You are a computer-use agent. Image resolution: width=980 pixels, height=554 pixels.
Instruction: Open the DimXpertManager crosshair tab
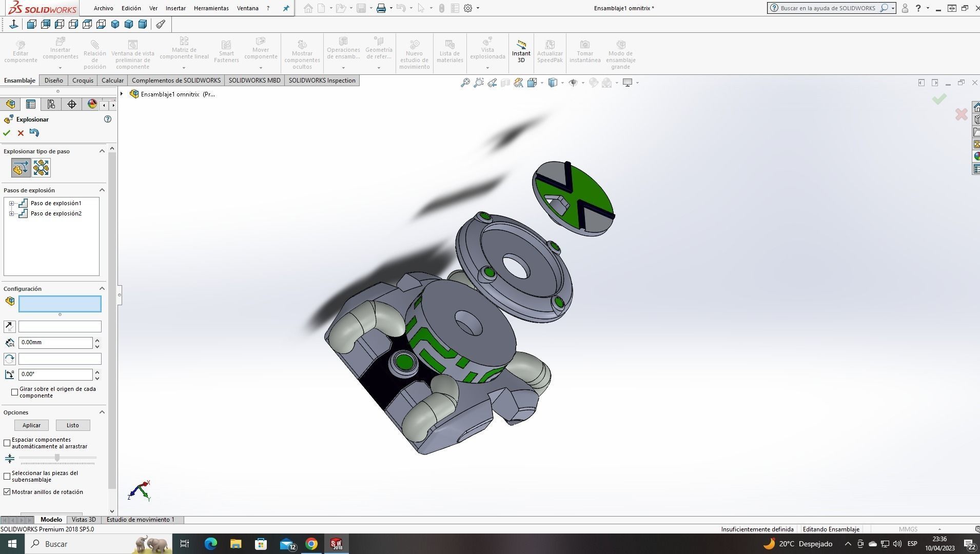(x=72, y=104)
